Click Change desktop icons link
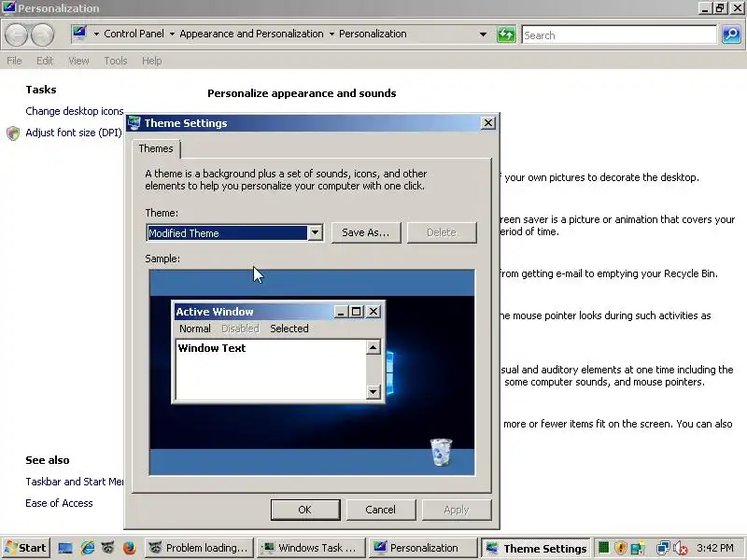The image size is (747, 560). (x=75, y=111)
